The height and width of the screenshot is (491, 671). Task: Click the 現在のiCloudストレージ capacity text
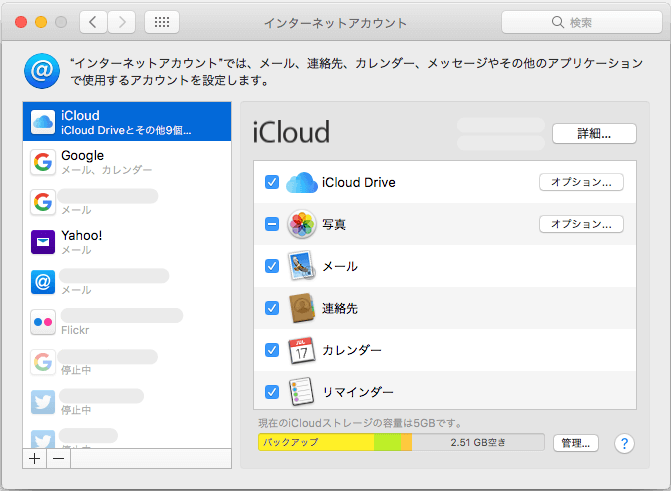[x=360, y=423]
